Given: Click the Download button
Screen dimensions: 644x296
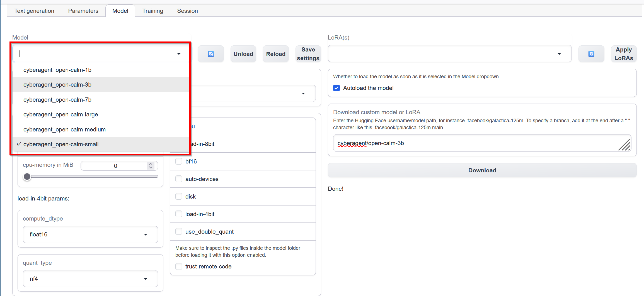Looking at the screenshot, I should coord(482,170).
